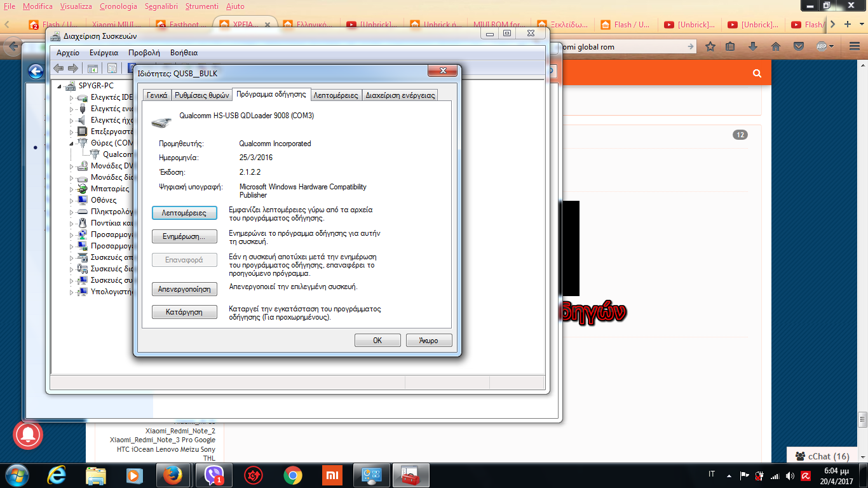
Task: Click the Κατάργηση uninstall button
Action: click(x=184, y=312)
